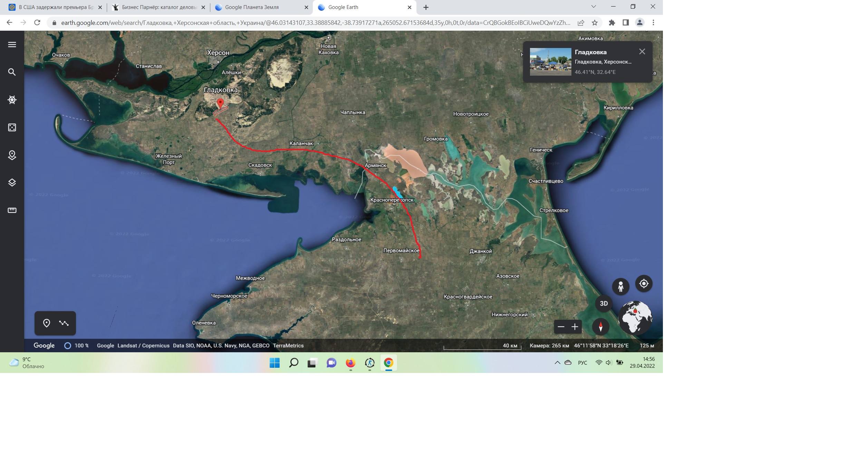Add a placemark with pin button
The image size is (868, 451).
coord(47,323)
